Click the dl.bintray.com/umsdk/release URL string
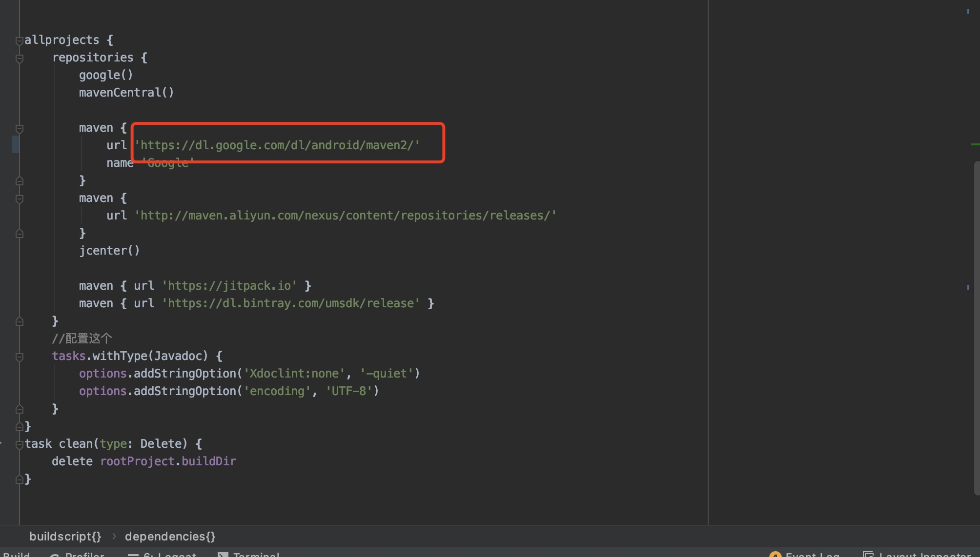 [x=291, y=303]
